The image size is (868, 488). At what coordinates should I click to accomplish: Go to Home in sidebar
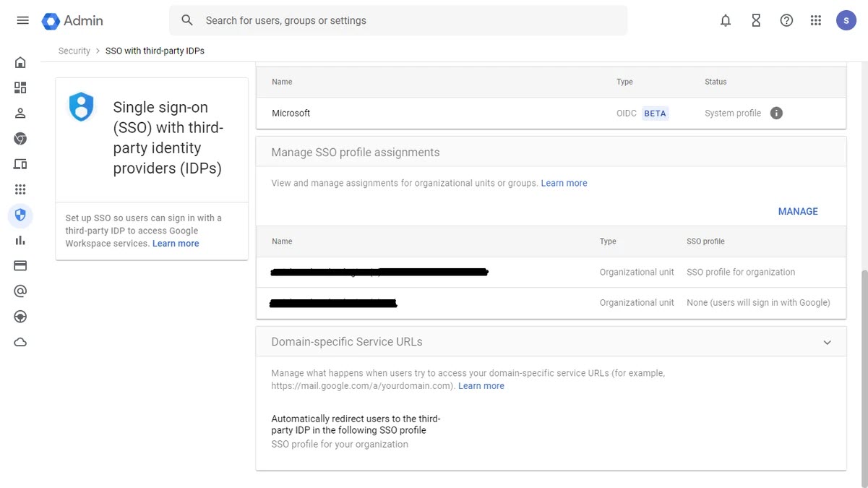point(20,62)
